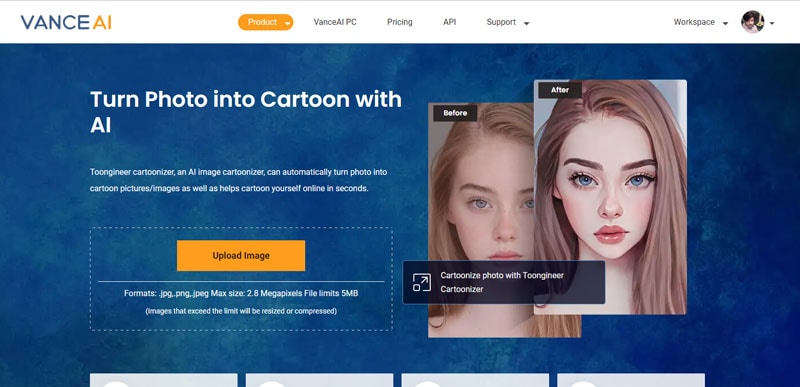The width and height of the screenshot is (800, 387).
Task: Expand the Workspace dropdown caret
Action: click(x=725, y=23)
